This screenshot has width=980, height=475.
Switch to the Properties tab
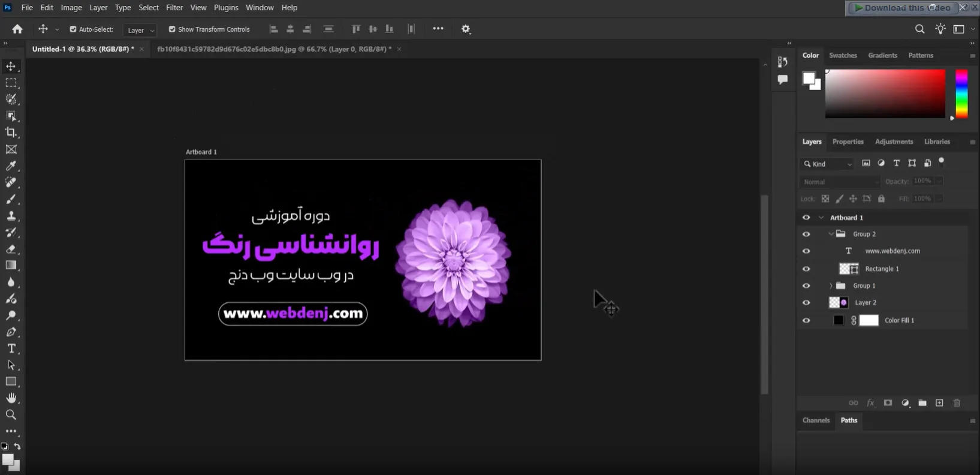(848, 142)
